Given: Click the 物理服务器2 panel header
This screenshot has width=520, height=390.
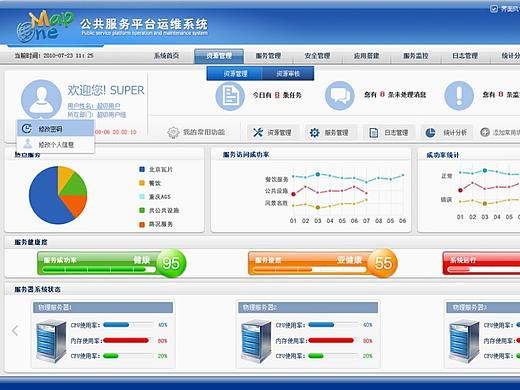Looking at the screenshot, I should tap(308, 307).
